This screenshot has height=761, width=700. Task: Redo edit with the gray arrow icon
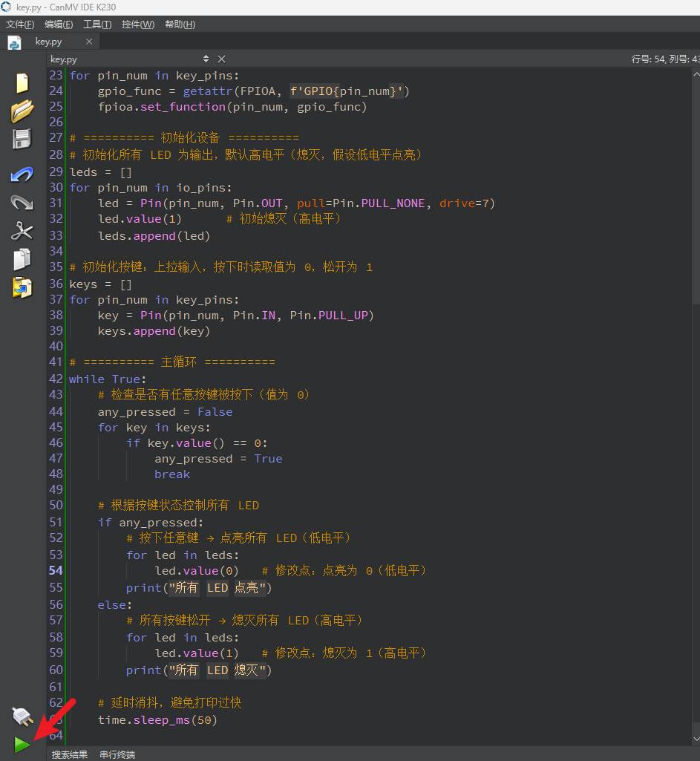click(x=22, y=203)
